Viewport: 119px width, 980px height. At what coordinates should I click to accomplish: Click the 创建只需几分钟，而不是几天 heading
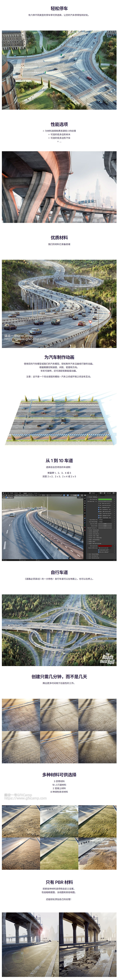[x=59, y=677]
